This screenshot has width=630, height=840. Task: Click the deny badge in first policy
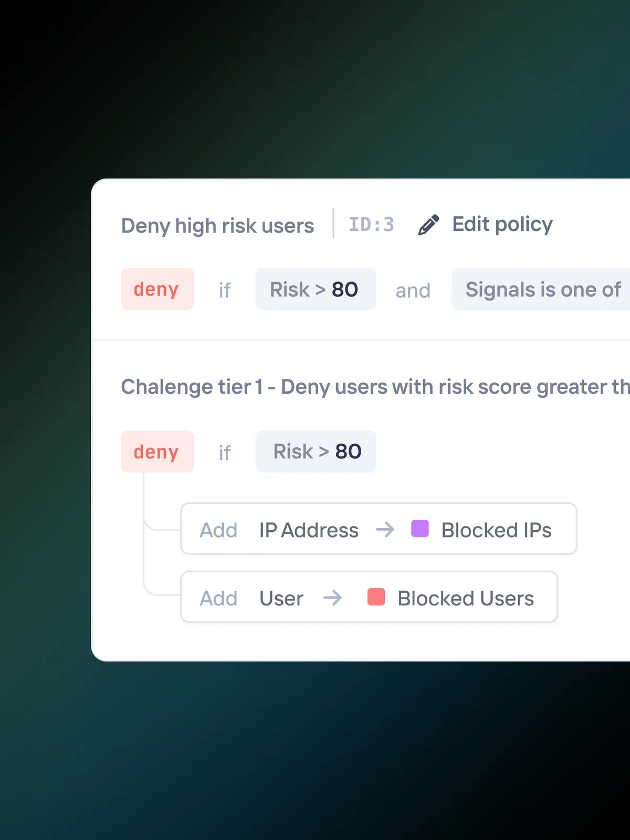157,289
